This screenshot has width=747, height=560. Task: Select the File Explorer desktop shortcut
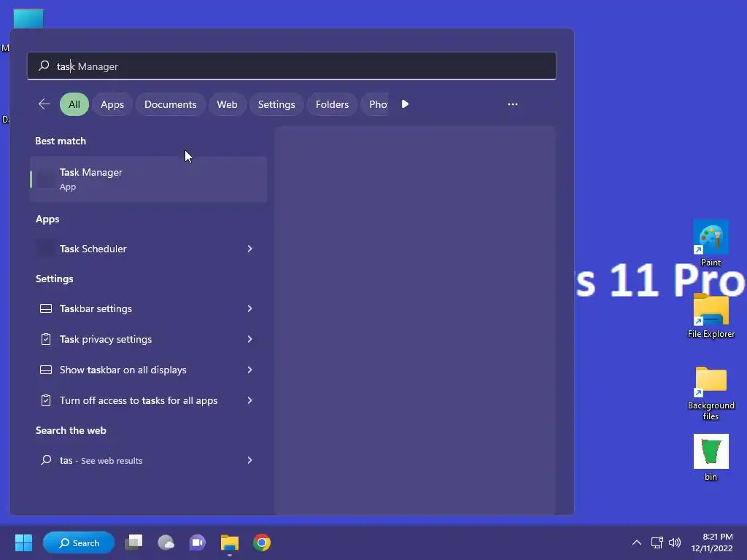[x=711, y=316]
